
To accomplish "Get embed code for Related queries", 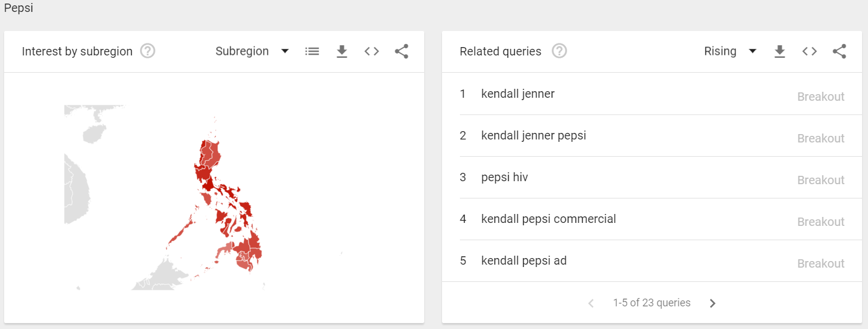I will [x=810, y=51].
